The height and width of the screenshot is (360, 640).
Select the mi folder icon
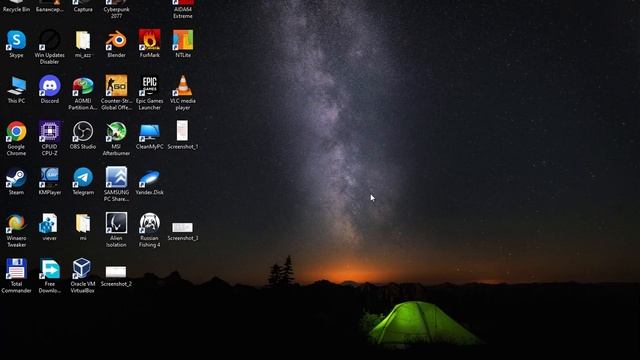pyautogui.click(x=83, y=227)
